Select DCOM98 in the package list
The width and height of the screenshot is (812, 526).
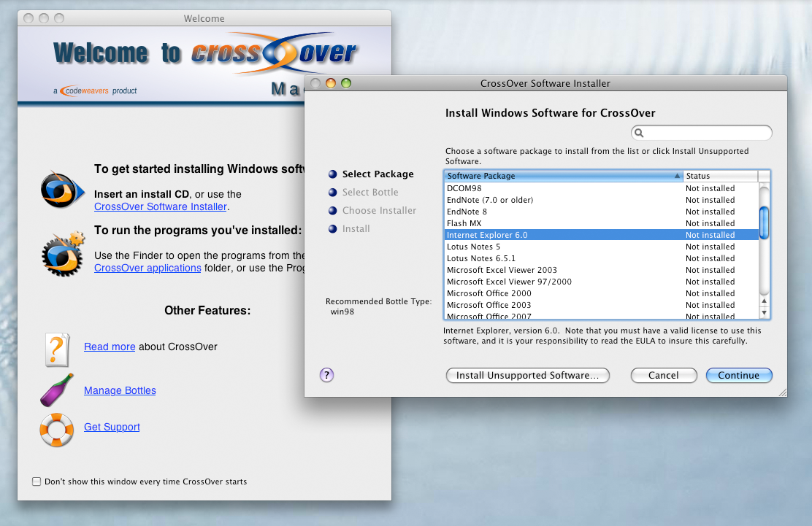click(x=601, y=188)
